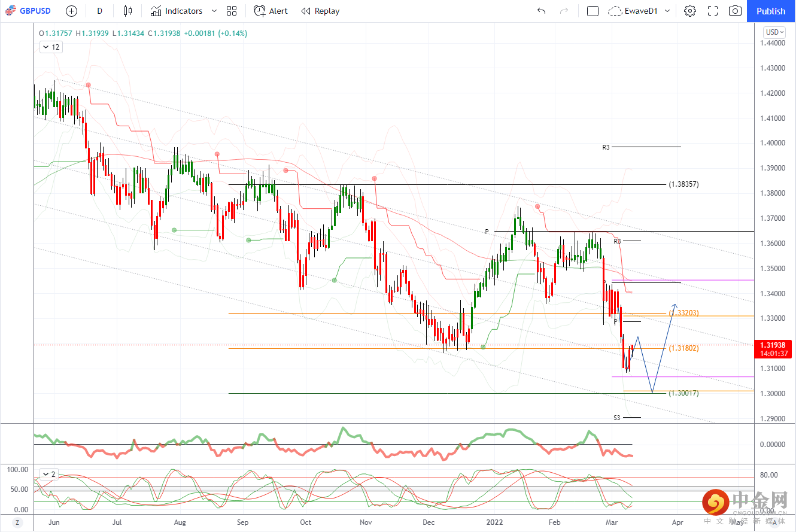Open the indicator templates grid icon

232,11
